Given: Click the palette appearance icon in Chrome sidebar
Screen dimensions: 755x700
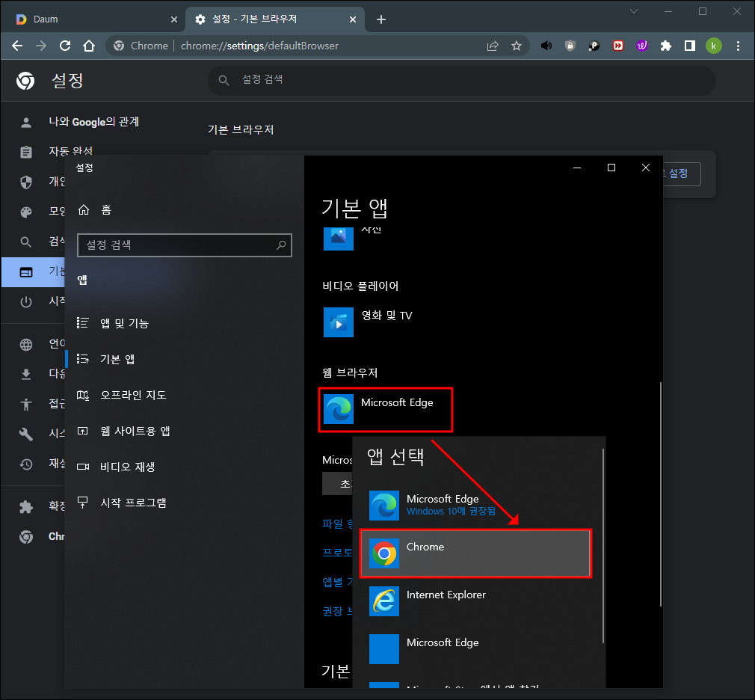Looking at the screenshot, I should coord(26,212).
